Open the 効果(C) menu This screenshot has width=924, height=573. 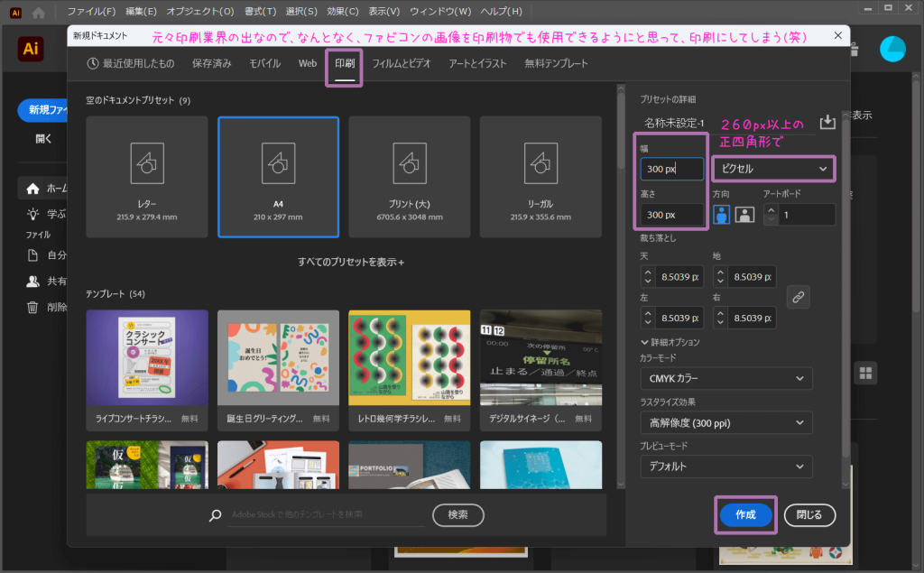342,11
